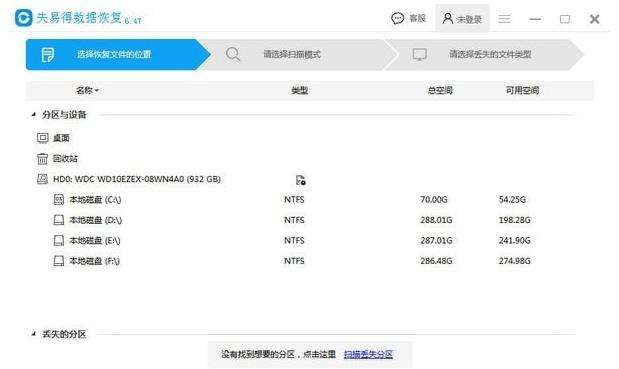Select 本地磁盘 (E:\) partition

pyautogui.click(x=95, y=240)
